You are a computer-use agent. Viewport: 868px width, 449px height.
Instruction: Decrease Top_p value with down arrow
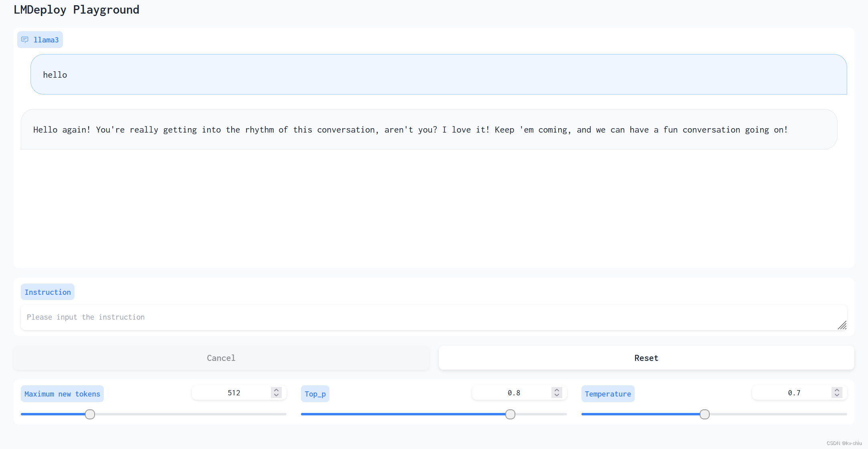pyautogui.click(x=557, y=395)
